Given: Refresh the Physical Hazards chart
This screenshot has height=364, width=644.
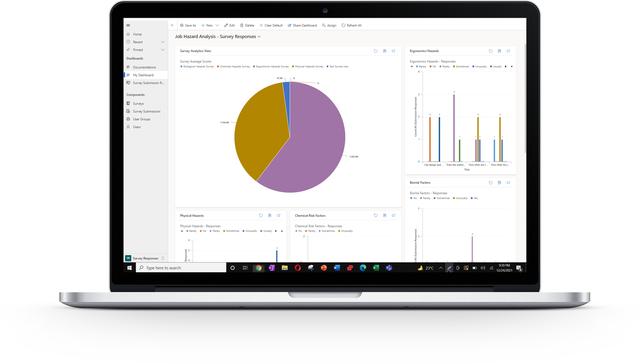Looking at the screenshot, I should point(261,216).
